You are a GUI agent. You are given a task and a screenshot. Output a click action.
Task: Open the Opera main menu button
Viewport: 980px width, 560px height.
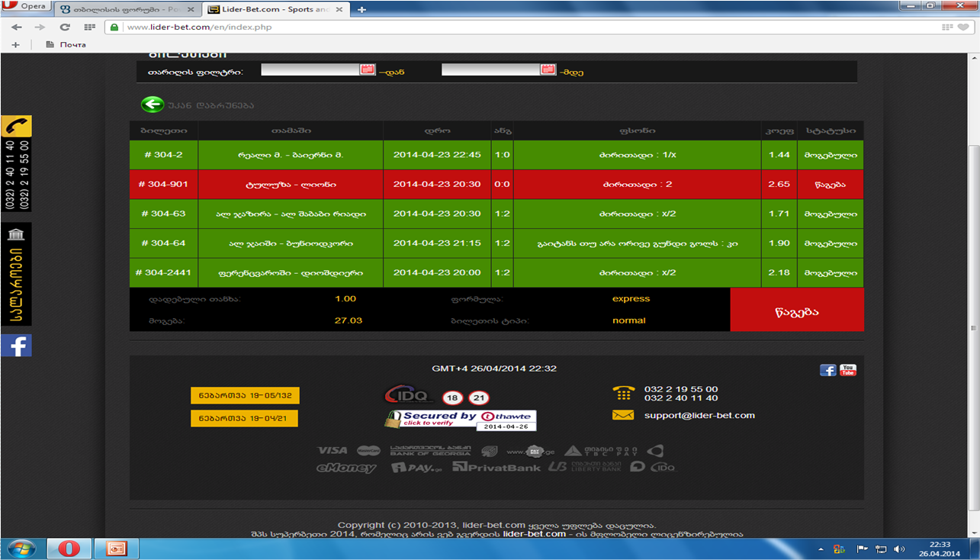[x=26, y=7]
